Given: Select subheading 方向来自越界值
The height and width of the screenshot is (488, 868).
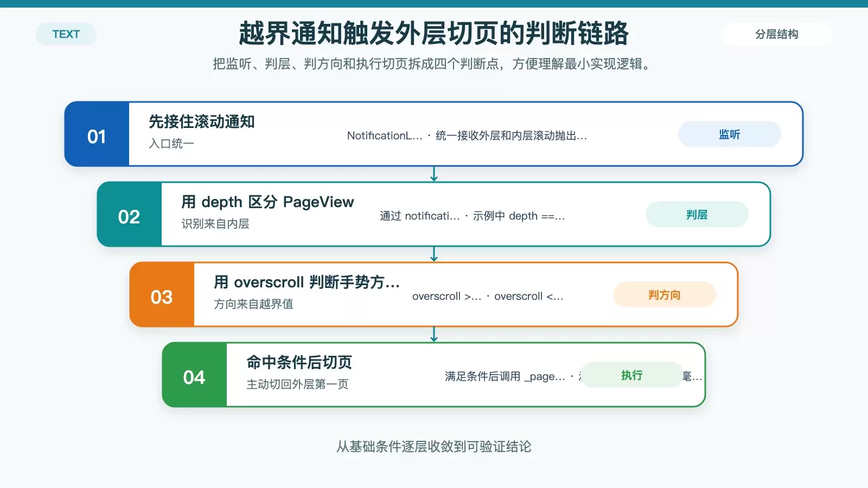Looking at the screenshot, I should [x=253, y=304].
